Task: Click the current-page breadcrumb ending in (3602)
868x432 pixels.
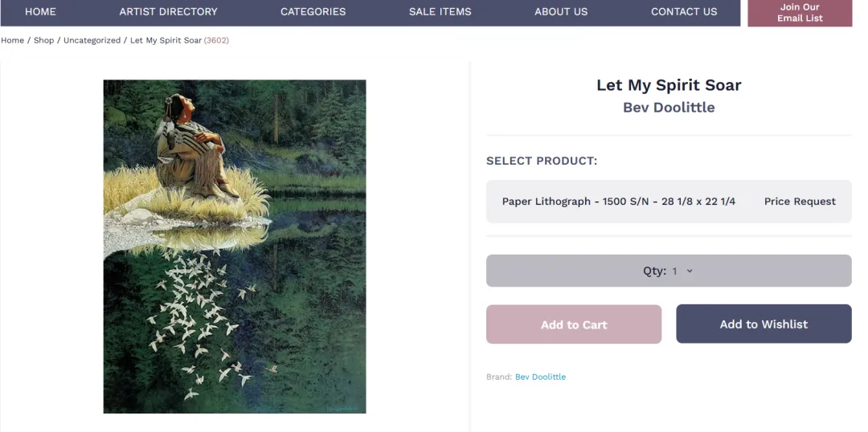Action: (179, 40)
